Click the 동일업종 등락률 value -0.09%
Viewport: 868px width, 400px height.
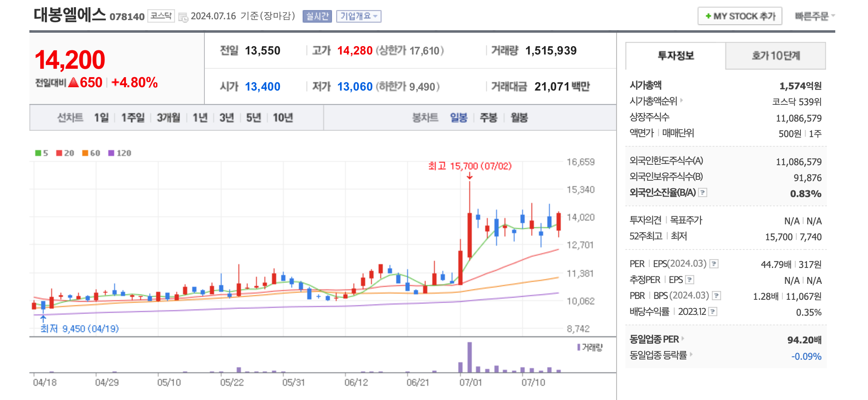point(806,356)
